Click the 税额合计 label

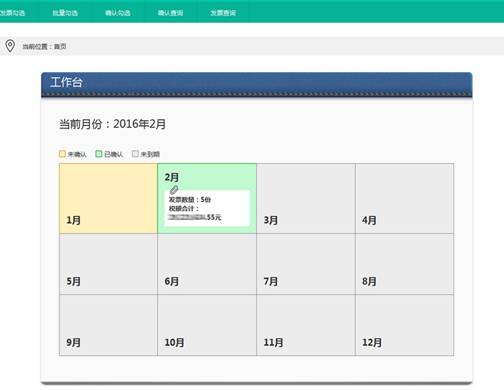tap(184, 209)
